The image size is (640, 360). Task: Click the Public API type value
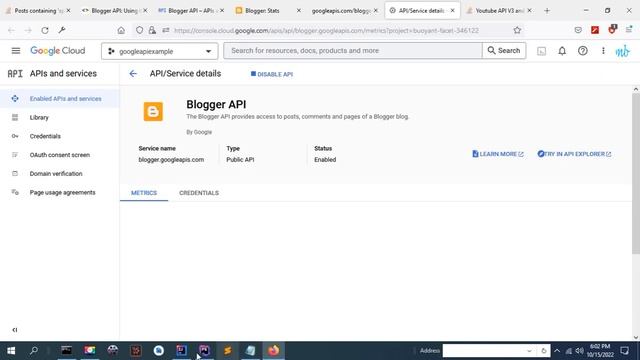click(x=240, y=160)
